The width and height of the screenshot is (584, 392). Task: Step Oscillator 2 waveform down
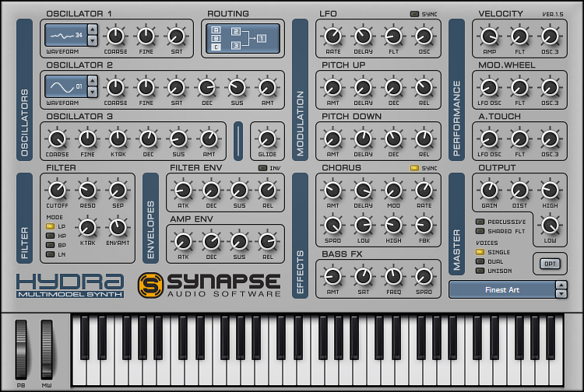pyautogui.click(x=93, y=92)
